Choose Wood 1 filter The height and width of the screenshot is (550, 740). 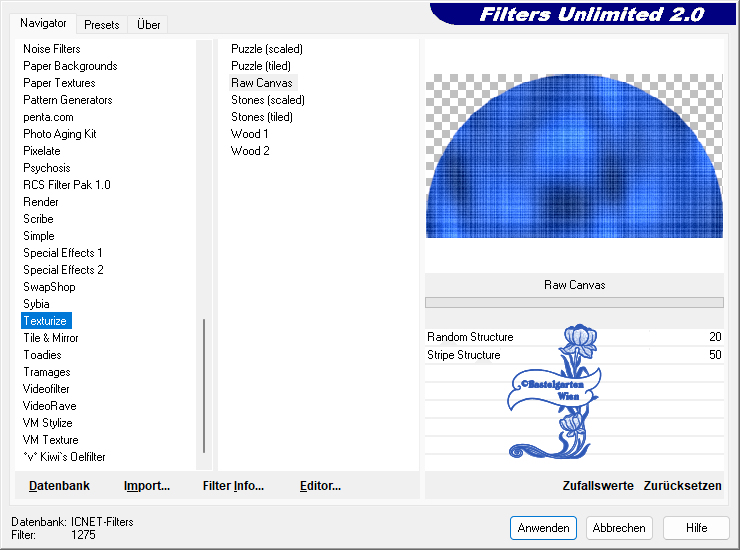[250, 134]
